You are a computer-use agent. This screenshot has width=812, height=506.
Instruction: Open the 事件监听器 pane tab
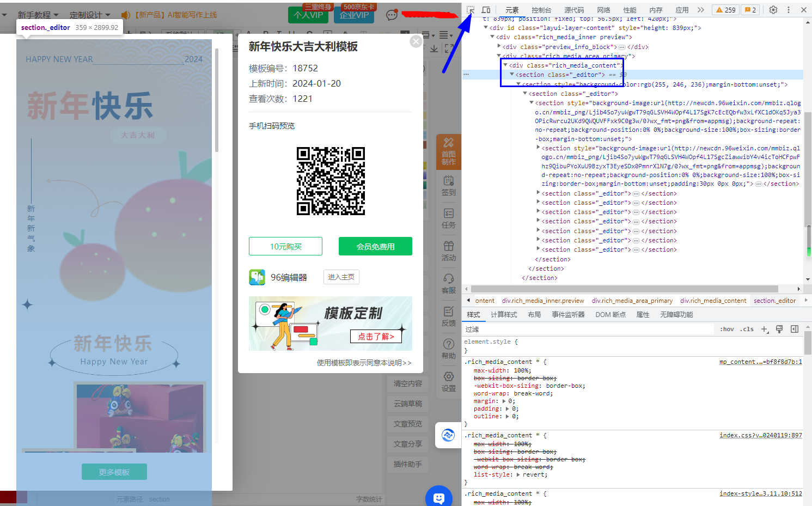(x=568, y=315)
